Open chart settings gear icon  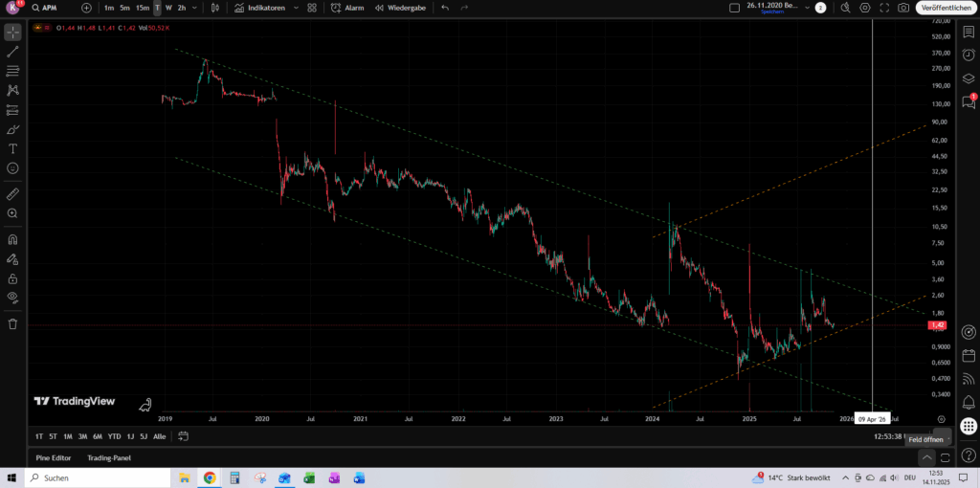coord(865,8)
